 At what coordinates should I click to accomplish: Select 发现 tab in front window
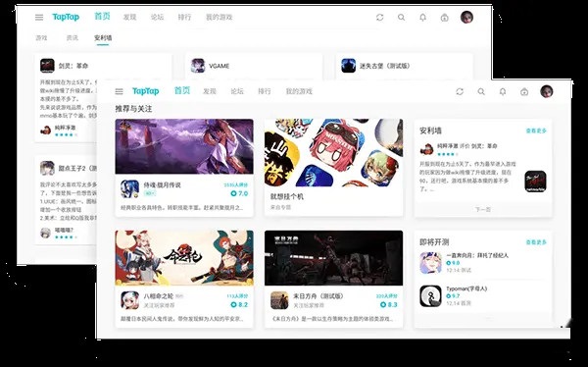(210, 91)
